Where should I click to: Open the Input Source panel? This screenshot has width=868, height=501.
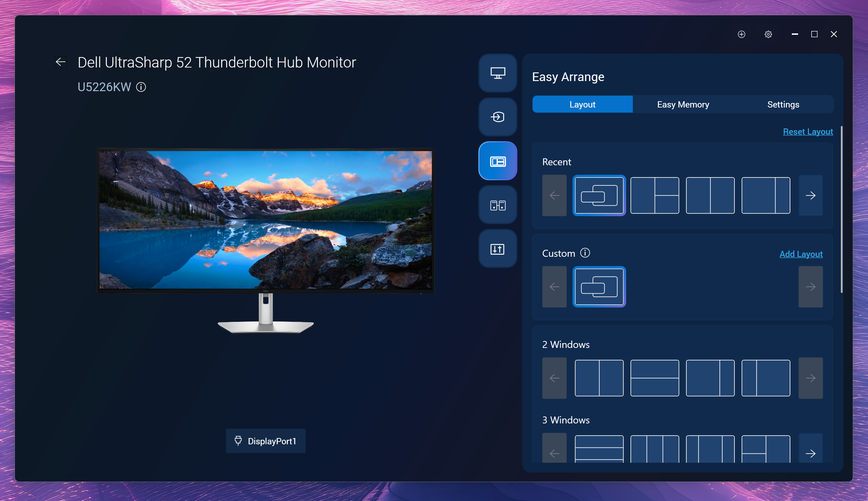pos(497,117)
